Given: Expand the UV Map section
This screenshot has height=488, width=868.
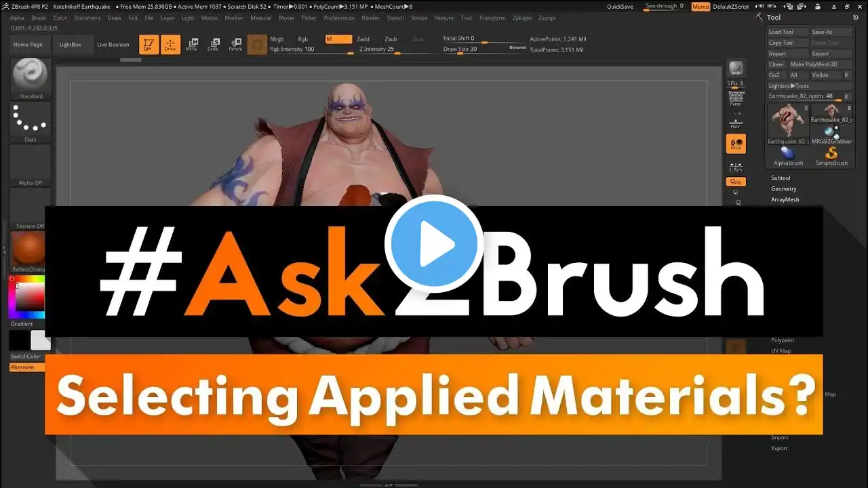Looking at the screenshot, I should pos(781,351).
